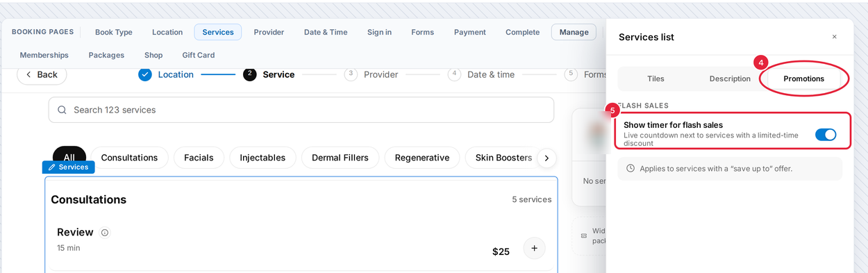Switch to the Tiles tab
This screenshot has height=273, width=868.
pos(656,78)
